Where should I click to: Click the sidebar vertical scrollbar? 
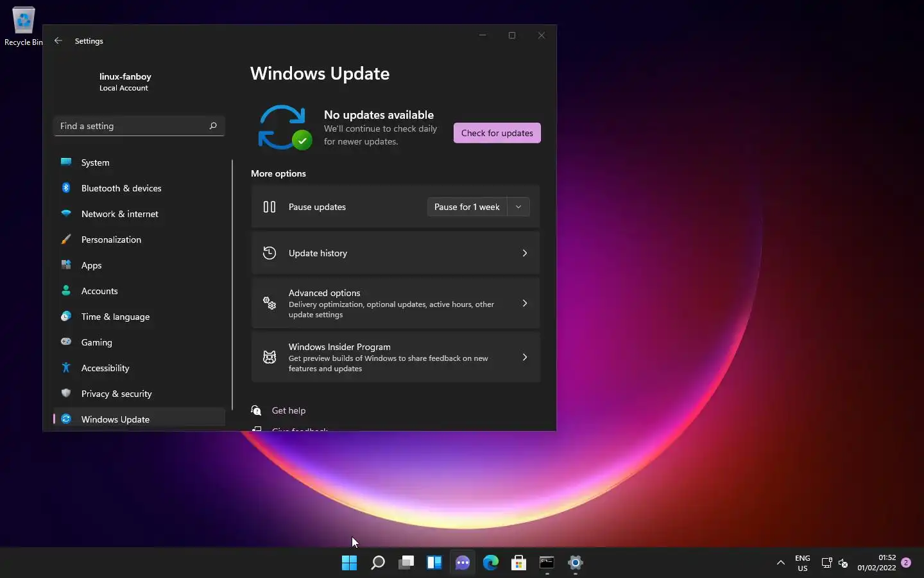tap(232, 285)
